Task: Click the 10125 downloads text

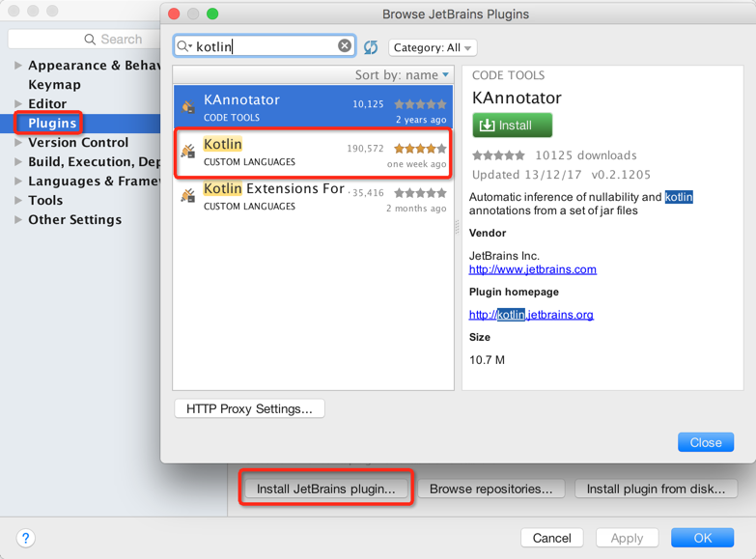Action: (586, 155)
